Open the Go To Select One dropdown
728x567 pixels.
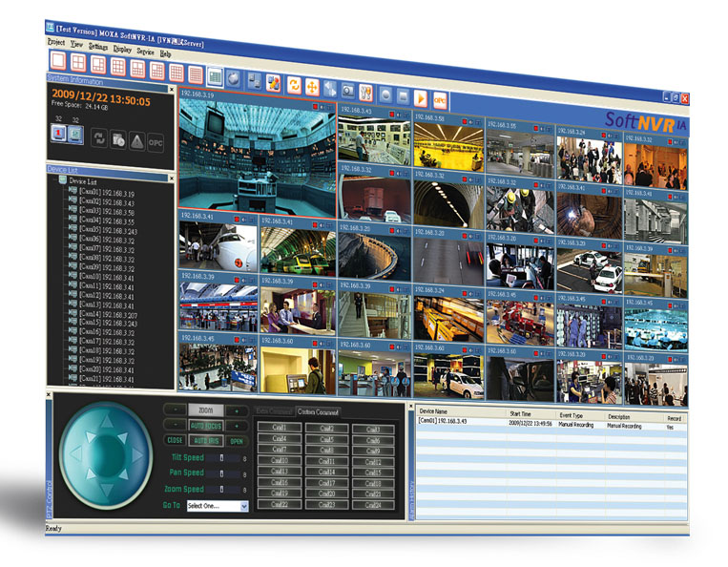pos(218,506)
